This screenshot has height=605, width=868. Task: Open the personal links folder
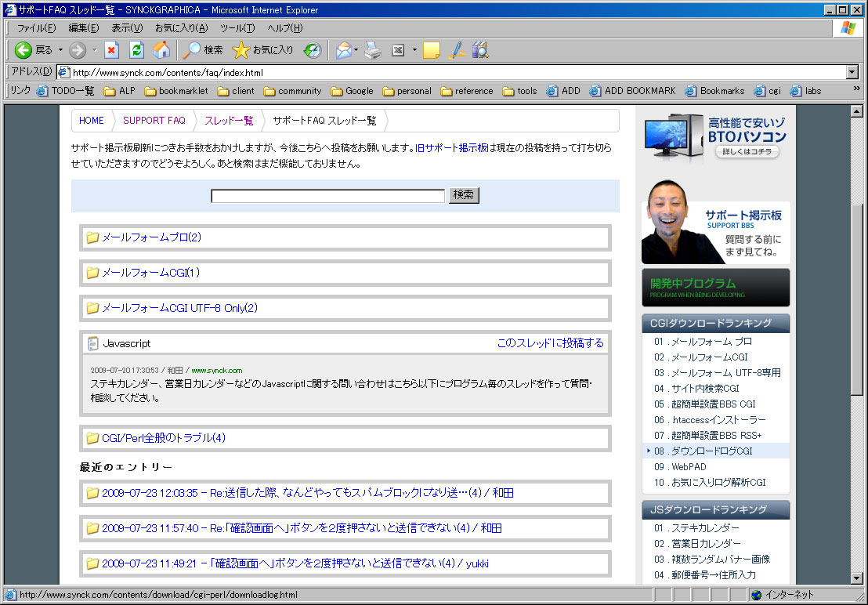[x=407, y=91]
